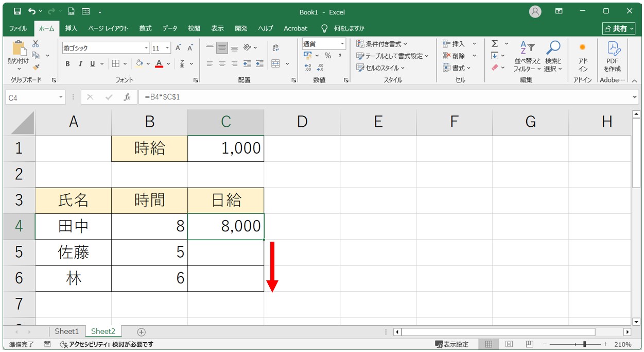
Task: Click the Cut scissors icon
Action: point(36,44)
